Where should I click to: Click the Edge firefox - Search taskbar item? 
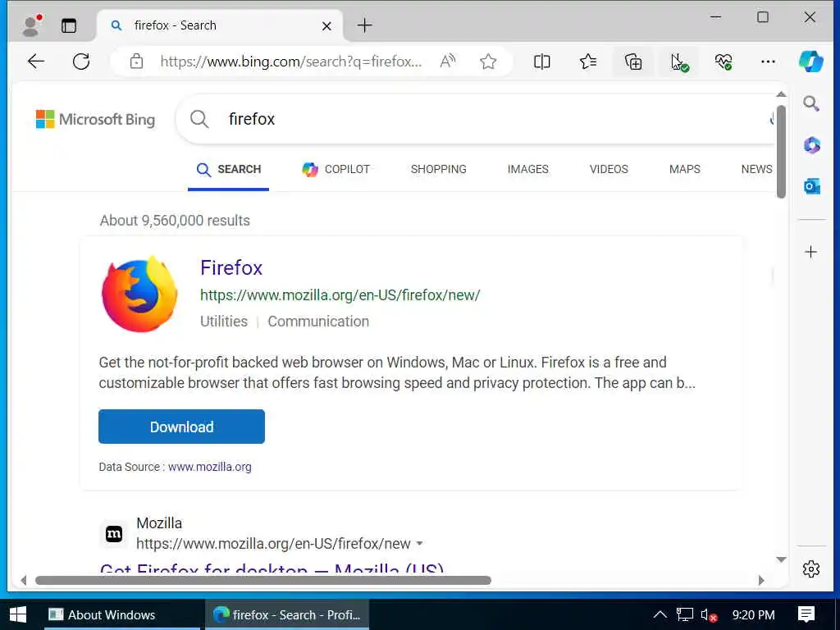tap(287, 614)
